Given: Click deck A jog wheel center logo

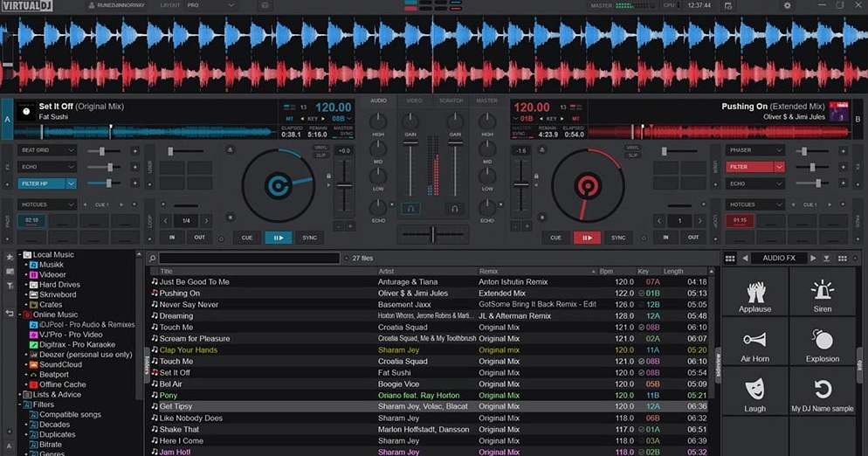Looking at the screenshot, I should 278,185.
